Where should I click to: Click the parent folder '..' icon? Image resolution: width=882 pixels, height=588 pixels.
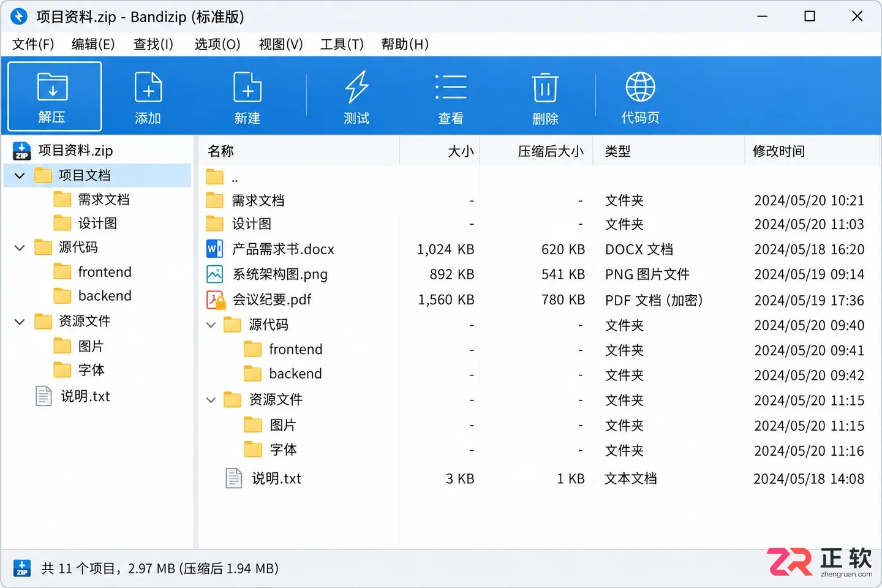coord(214,177)
